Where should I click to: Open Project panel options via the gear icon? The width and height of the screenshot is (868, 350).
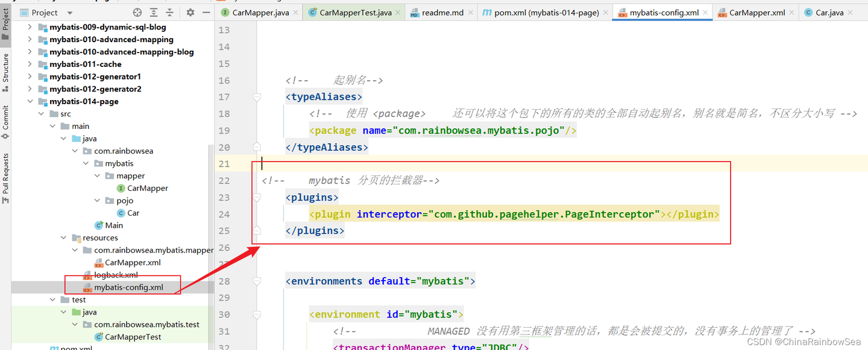click(190, 12)
